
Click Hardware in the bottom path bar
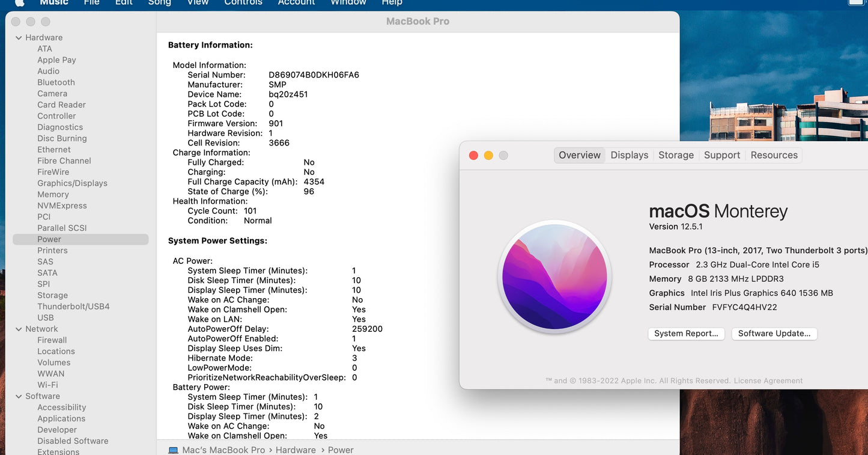tap(296, 450)
